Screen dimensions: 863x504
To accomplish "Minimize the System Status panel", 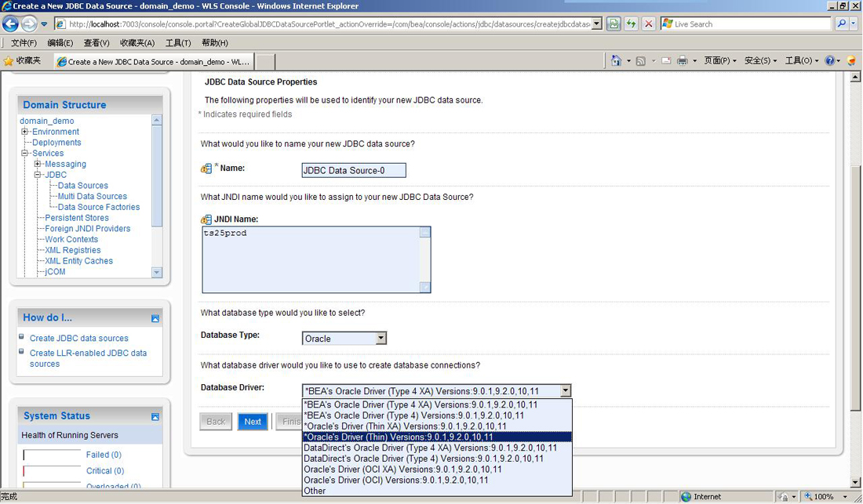I will 155,417.
